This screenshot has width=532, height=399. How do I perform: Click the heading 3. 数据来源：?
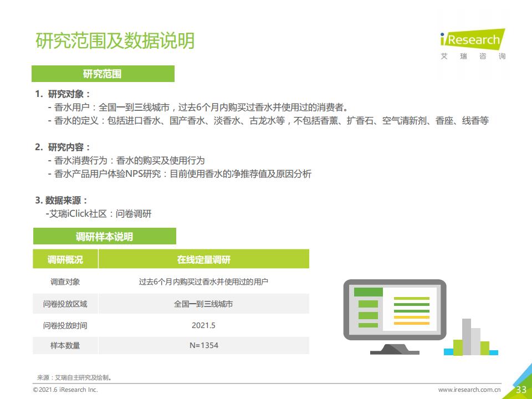click(62, 200)
